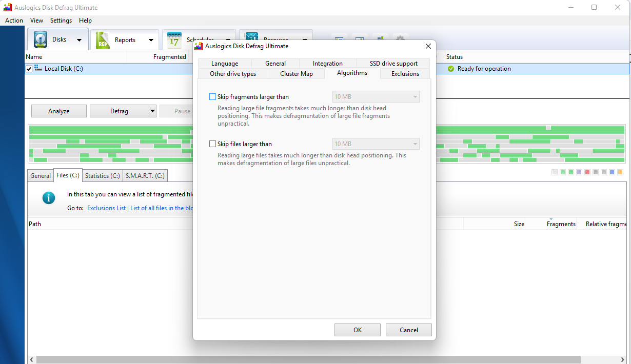Click the purple legend color swatch
This screenshot has height=364, width=631.
579,172
